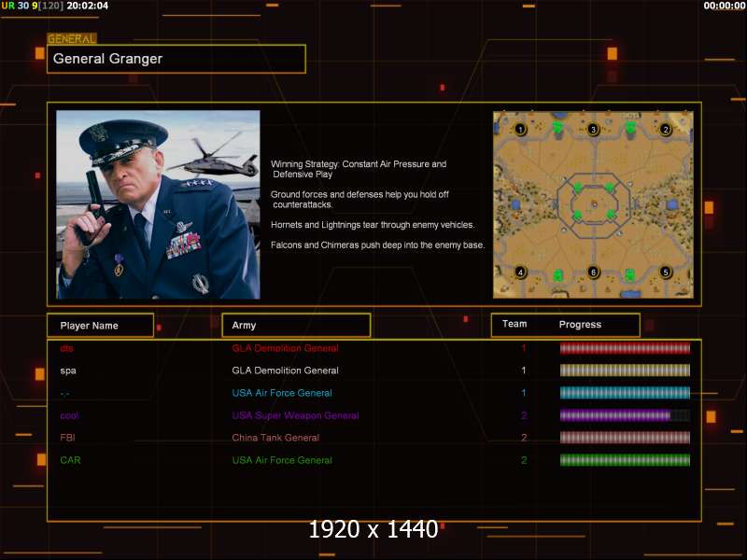Click player name spa
The height and width of the screenshot is (560, 747).
pos(68,371)
